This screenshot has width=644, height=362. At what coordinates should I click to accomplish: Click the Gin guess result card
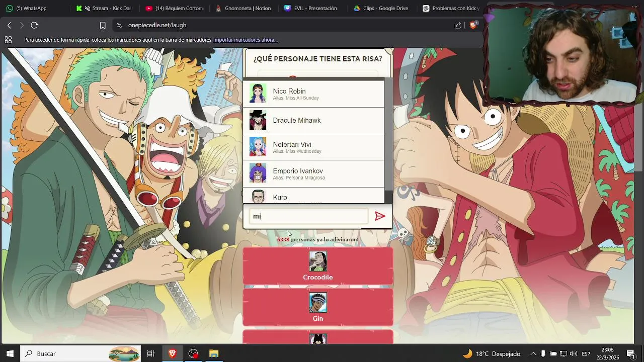click(318, 307)
